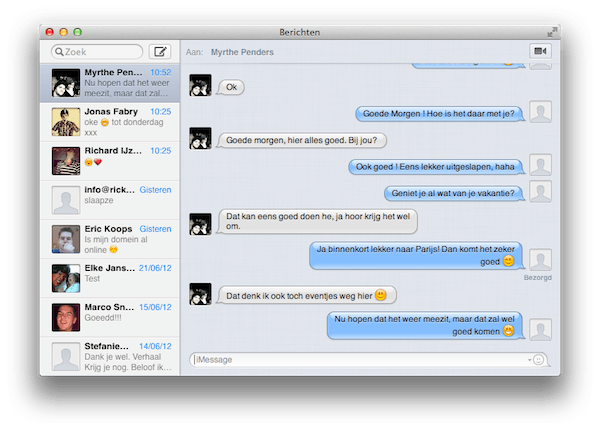This screenshot has width=600, height=431.
Task: Click 'Ook goed ! Eens lekker uitgeslapen, haha' bubble
Action: point(436,167)
